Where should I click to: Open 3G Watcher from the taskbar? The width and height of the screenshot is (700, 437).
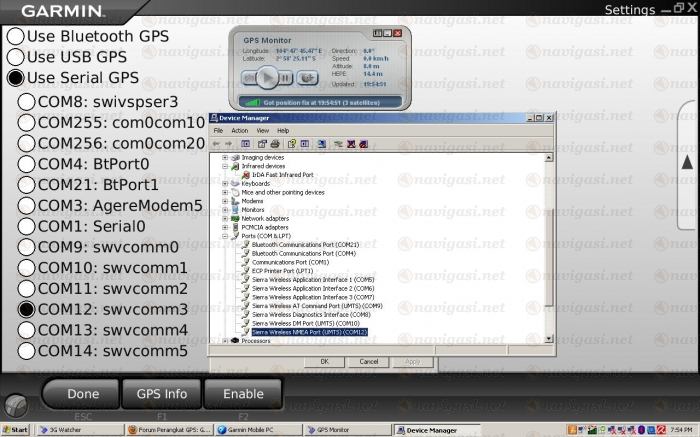[x=58, y=429]
